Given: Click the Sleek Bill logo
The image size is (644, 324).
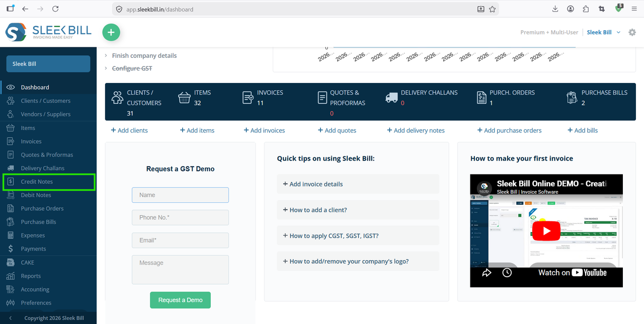Looking at the screenshot, I should (48, 32).
